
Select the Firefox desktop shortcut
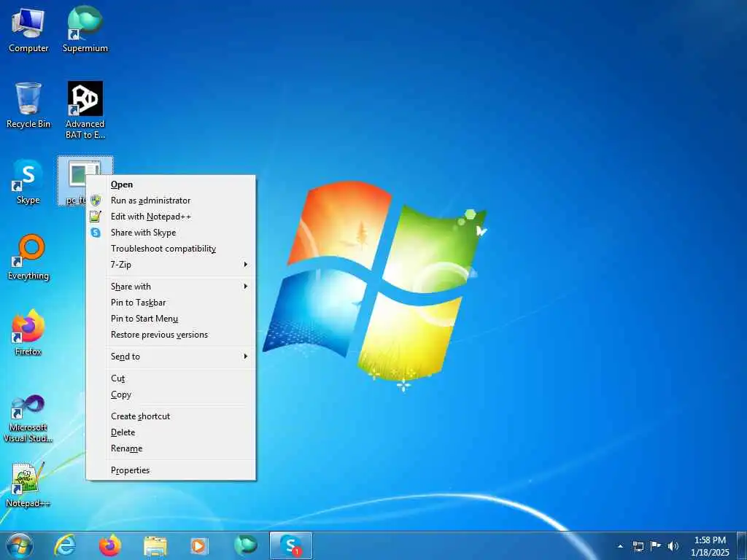(28, 332)
